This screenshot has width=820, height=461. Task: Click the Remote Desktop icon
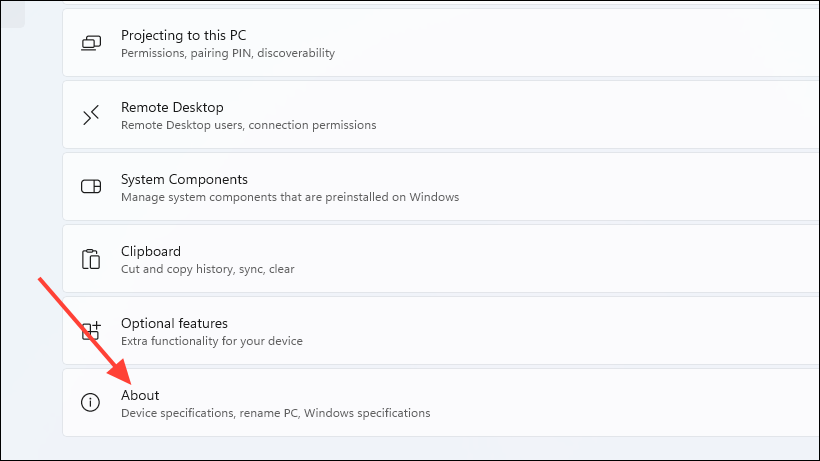[91, 115]
